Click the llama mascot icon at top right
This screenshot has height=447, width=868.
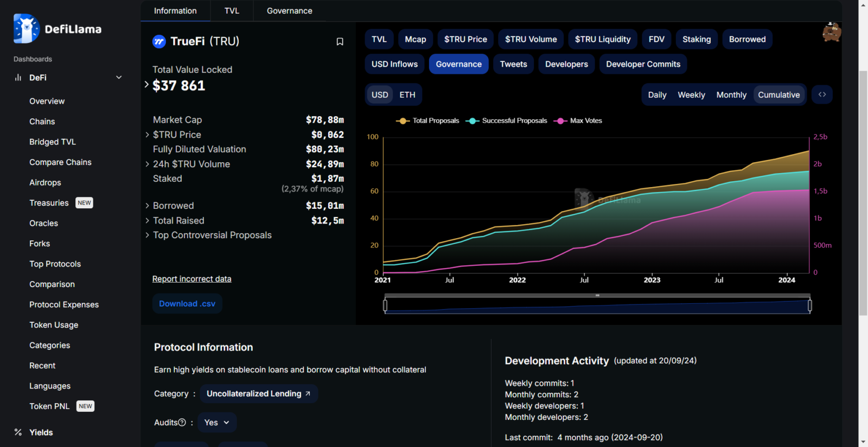(832, 32)
